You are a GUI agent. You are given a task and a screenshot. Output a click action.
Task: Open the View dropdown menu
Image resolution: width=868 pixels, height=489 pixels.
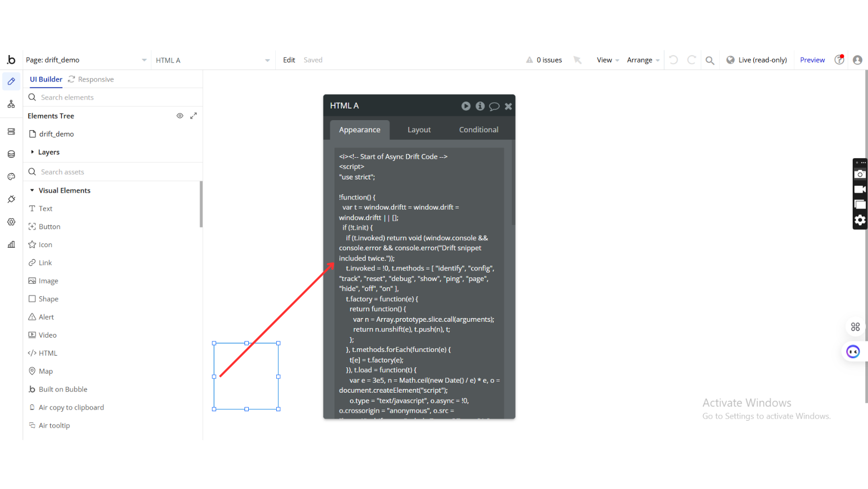[608, 60]
